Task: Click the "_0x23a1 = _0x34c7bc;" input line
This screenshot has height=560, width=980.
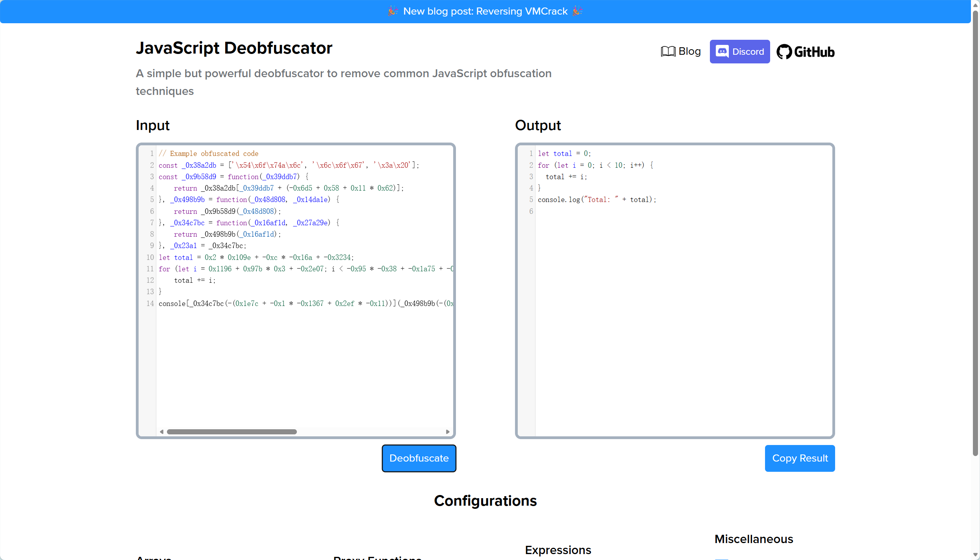Action: click(x=203, y=245)
